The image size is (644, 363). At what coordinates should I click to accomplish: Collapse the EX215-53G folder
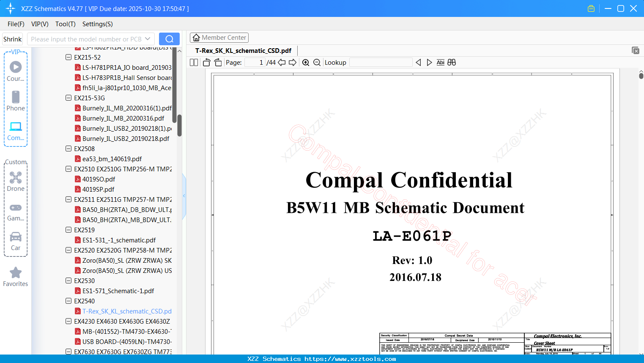point(69,98)
